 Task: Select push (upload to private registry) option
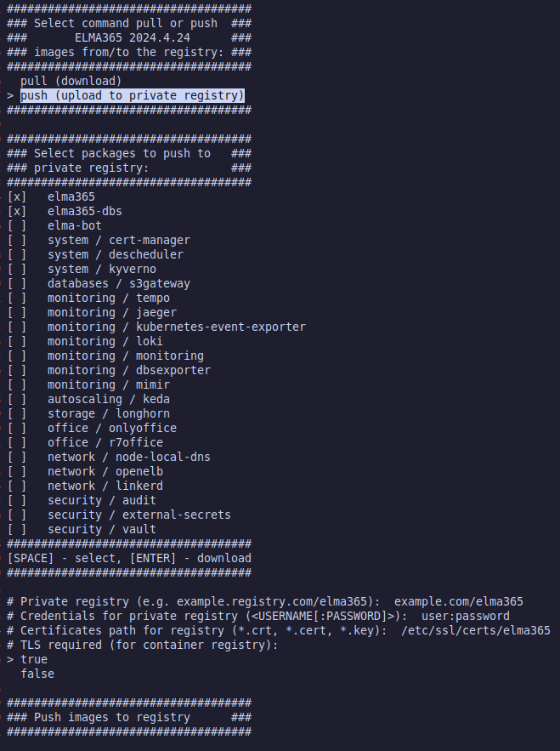[x=132, y=95]
